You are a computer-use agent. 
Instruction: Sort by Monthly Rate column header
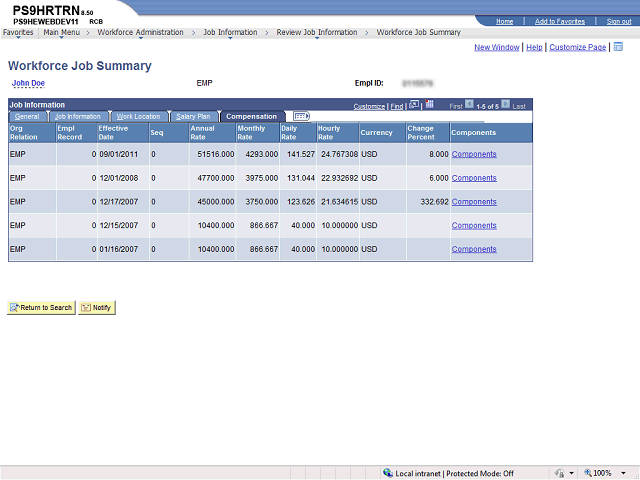[251, 133]
